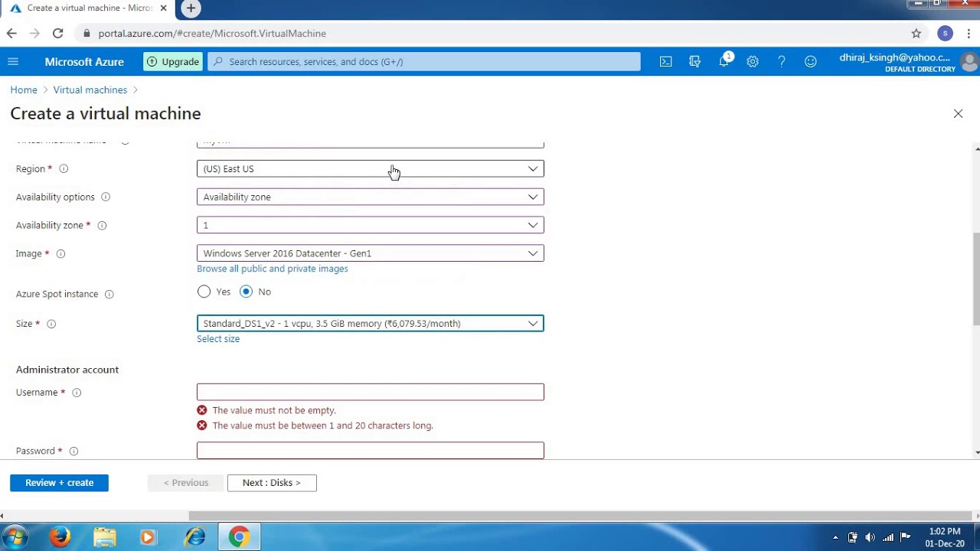980x551 pixels.
Task: Click the Previous button
Action: pyautogui.click(x=185, y=483)
